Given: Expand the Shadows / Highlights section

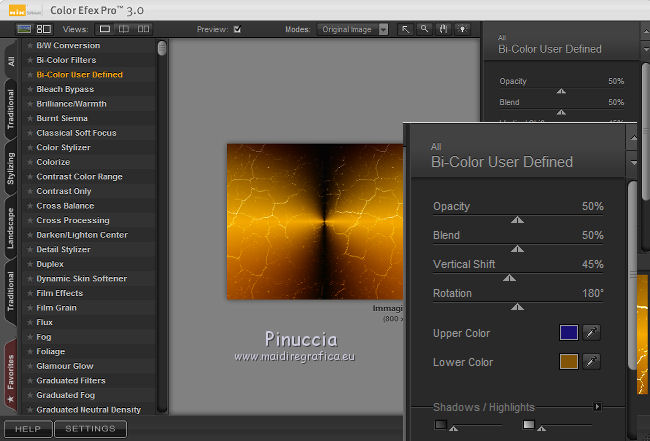Looking at the screenshot, I should tap(598, 407).
